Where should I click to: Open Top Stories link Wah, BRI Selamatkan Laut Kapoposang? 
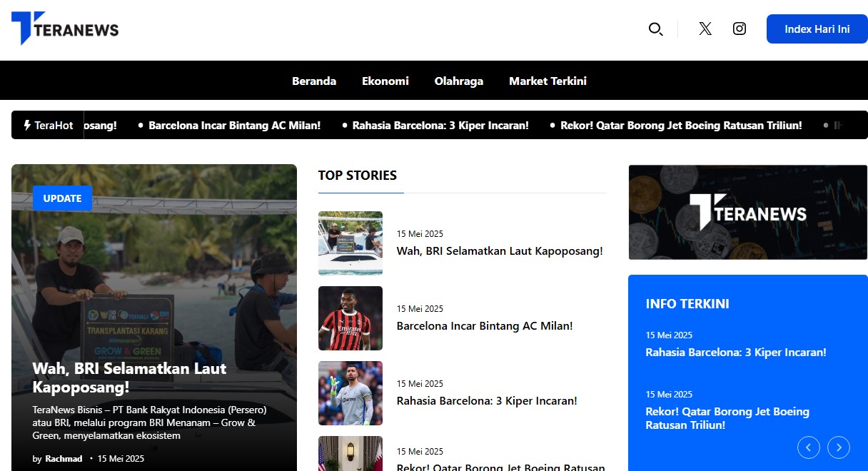(x=500, y=251)
